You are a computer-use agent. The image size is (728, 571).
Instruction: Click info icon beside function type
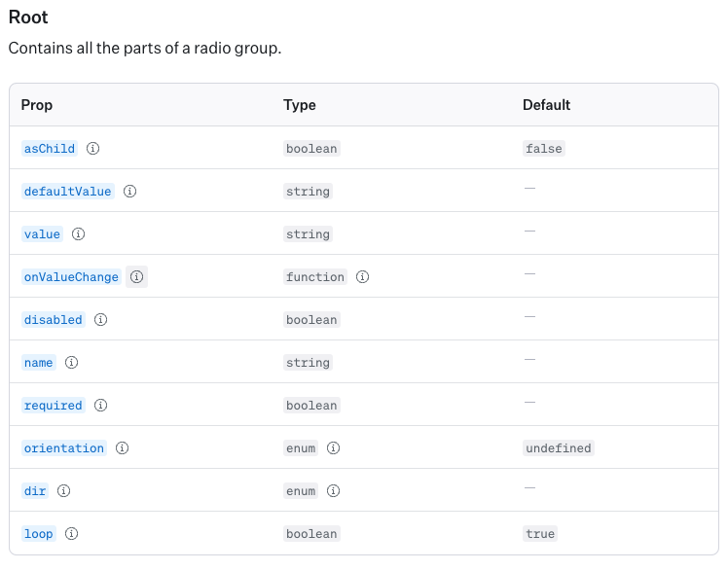pyautogui.click(x=362, y=277)
